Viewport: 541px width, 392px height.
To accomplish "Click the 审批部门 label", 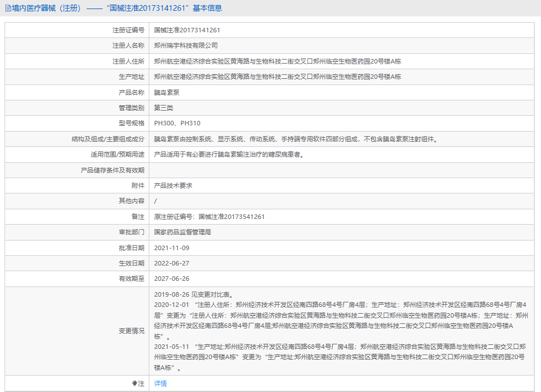I will [x=132, y=232].
